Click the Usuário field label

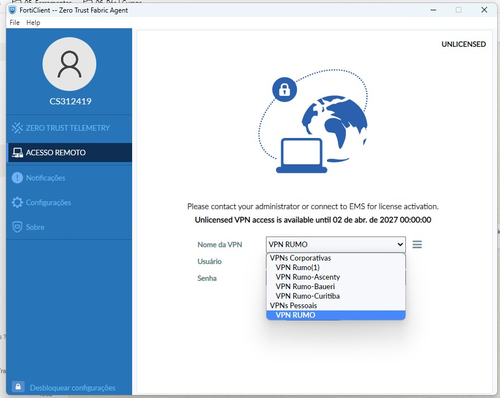[209, 261]
